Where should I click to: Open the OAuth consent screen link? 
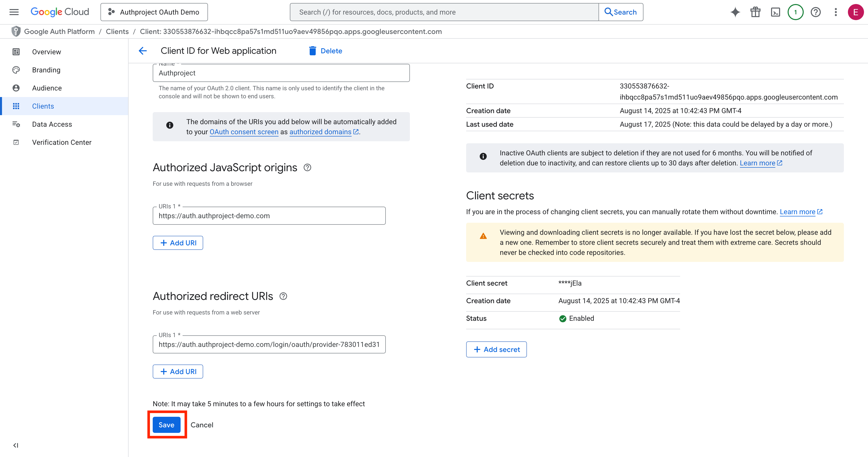(244, 132)
